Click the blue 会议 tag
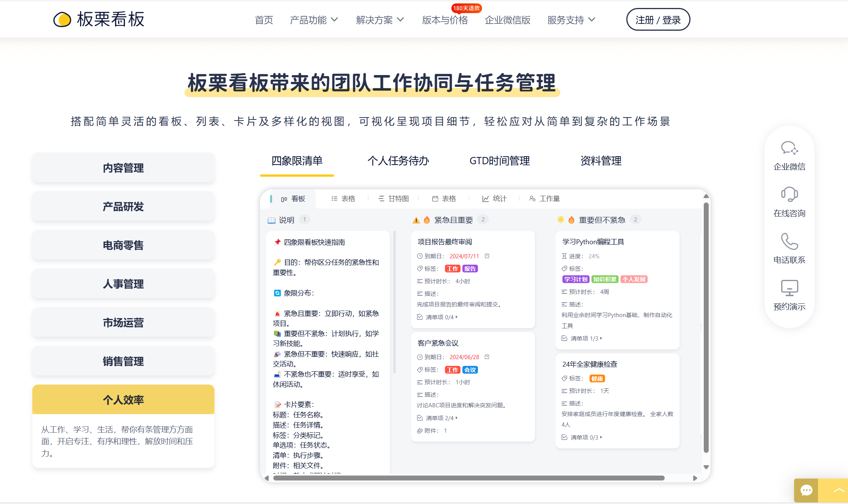 (470, 370)
